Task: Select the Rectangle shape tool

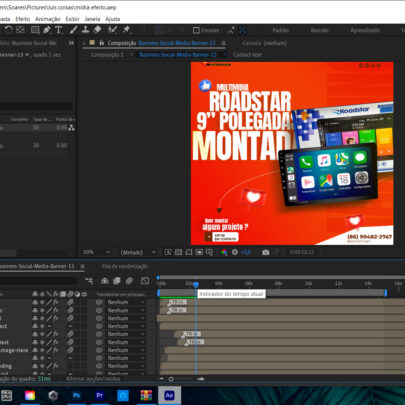Action: pyautogui.click(x=35, y=30)
